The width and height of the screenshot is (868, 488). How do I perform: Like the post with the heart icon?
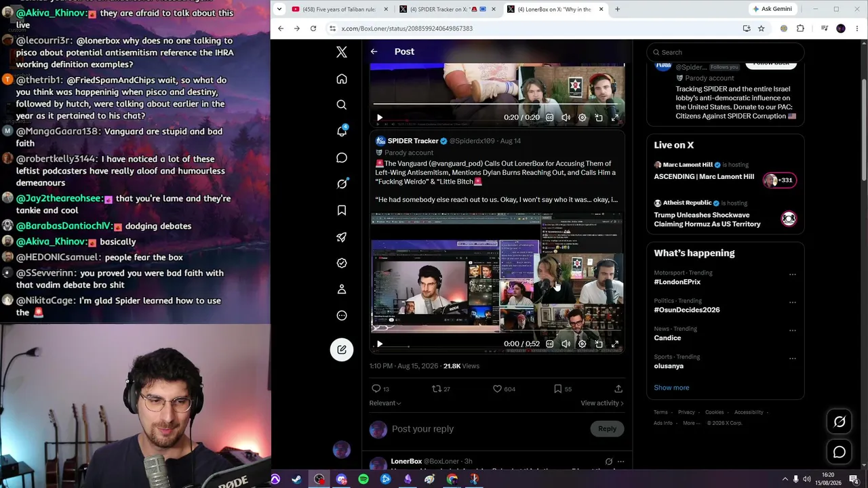tap(497, 388)
